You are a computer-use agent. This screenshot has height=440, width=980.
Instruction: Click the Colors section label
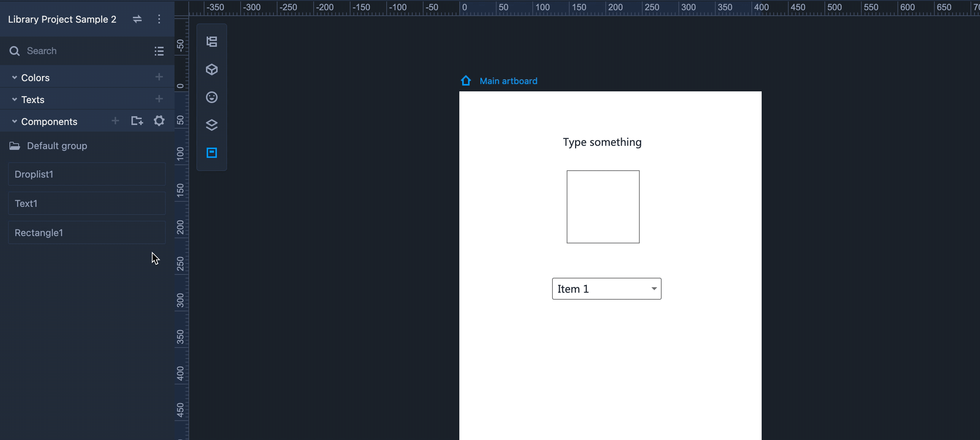click(35, 77)
